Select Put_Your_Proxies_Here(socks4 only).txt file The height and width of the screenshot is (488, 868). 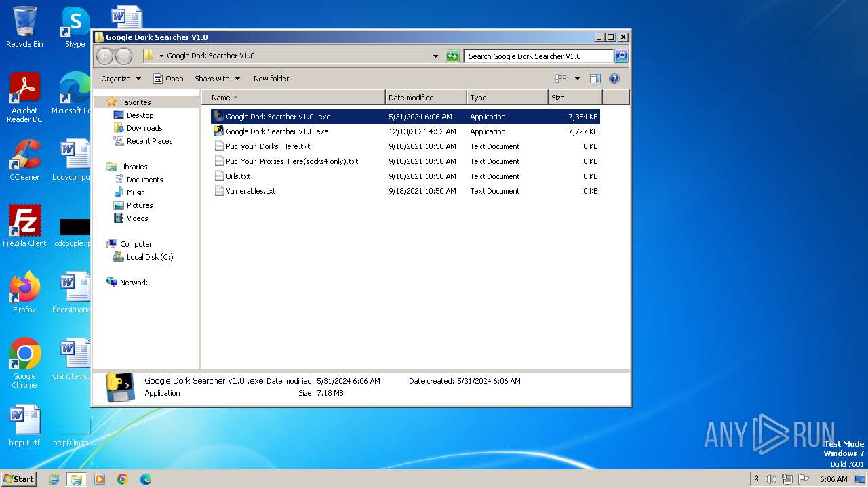(406, 161)
